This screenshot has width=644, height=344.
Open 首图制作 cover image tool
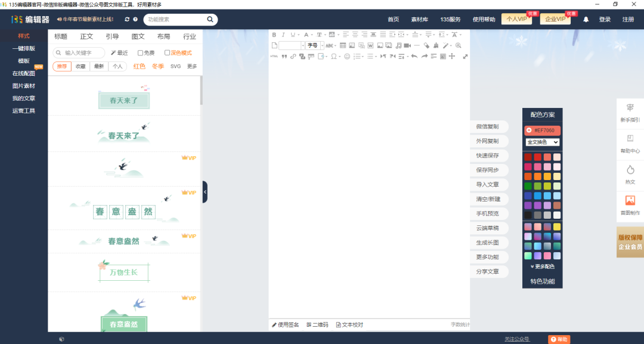[630, 205]
